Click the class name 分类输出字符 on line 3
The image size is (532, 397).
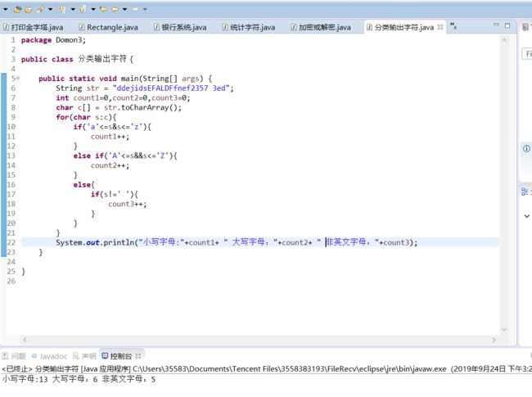[101, 59]
